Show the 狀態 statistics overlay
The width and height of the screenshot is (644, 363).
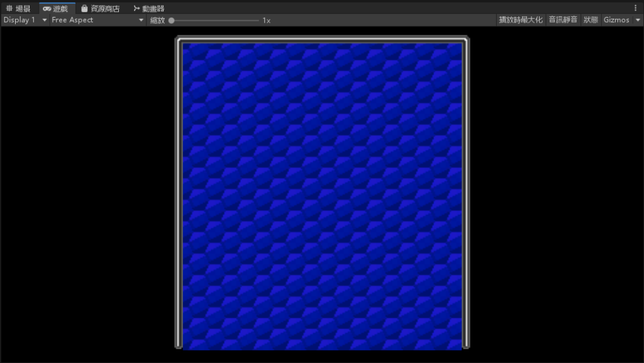click(591, 20)
